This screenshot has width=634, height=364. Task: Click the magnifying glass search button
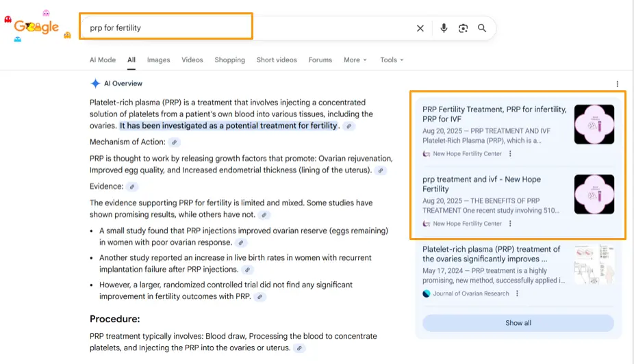click(482, 28)
